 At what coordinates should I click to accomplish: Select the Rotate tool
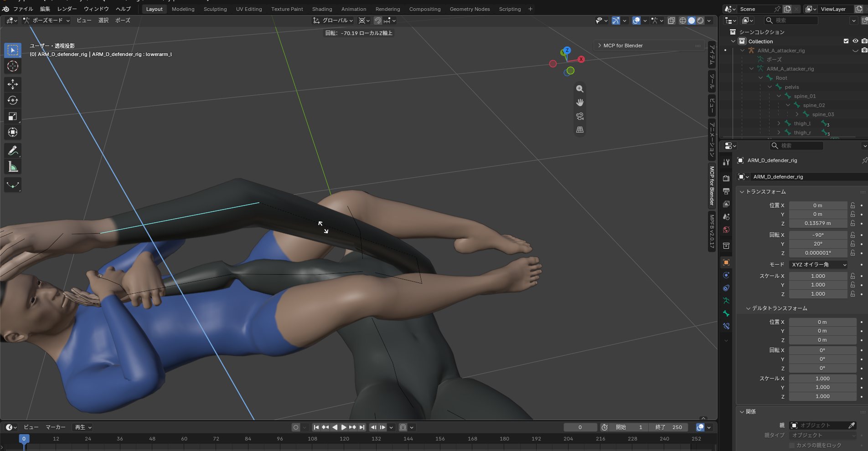tap(13, 100)
